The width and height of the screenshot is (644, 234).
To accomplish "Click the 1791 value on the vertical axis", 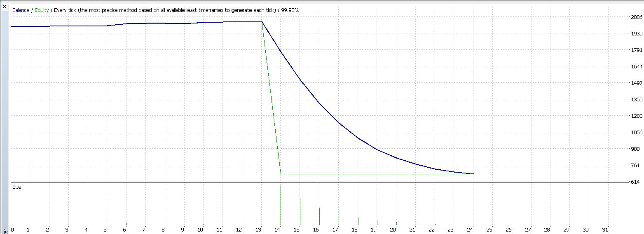I will [x=637, y=50].
